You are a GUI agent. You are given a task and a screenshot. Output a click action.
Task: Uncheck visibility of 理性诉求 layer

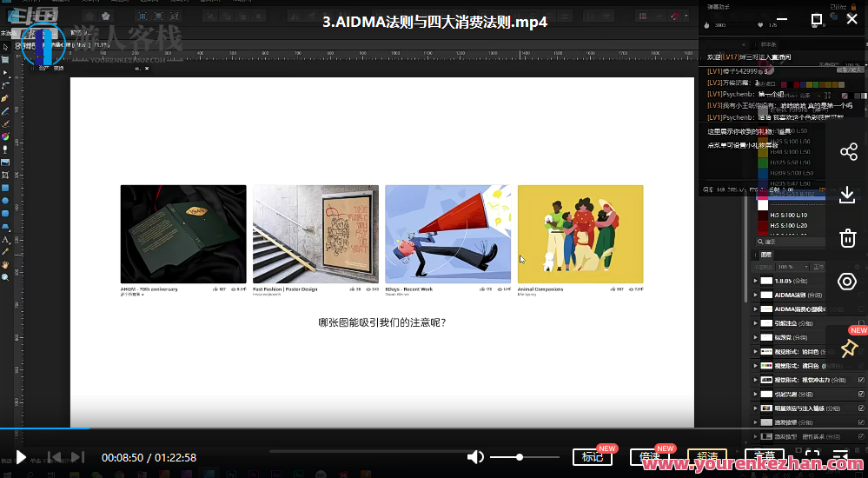coord(861,436)
